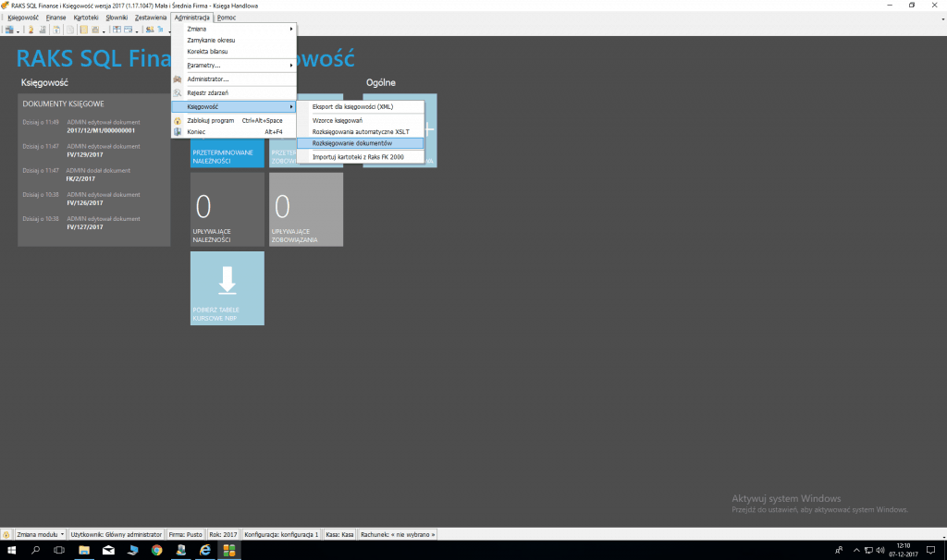947x560 pixels.
Task: Click the Mail envelope icon in the taskbar
Action: [x=108, y=551]
